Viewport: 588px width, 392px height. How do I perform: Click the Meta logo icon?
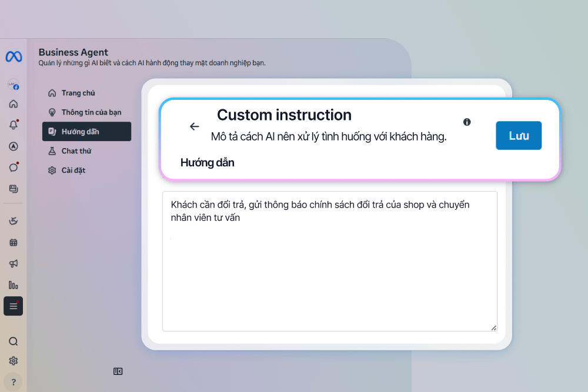click(x=14, y=56)
